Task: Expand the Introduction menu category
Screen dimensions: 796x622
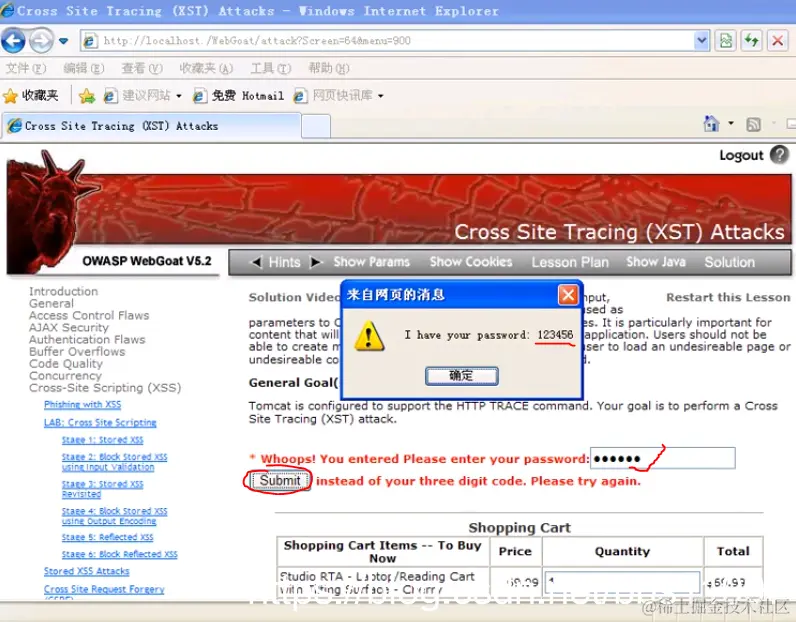Action: [63, 291]
